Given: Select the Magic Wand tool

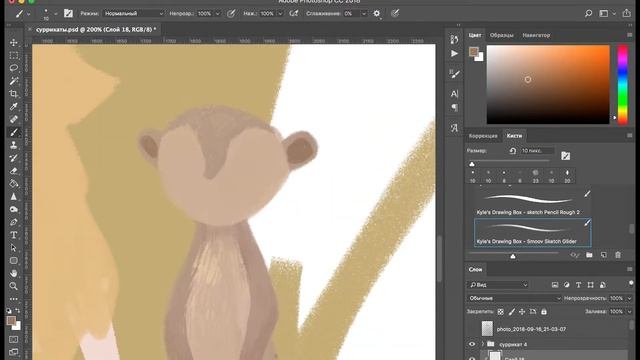Looking at the screenshot, I should coord(13,81).
